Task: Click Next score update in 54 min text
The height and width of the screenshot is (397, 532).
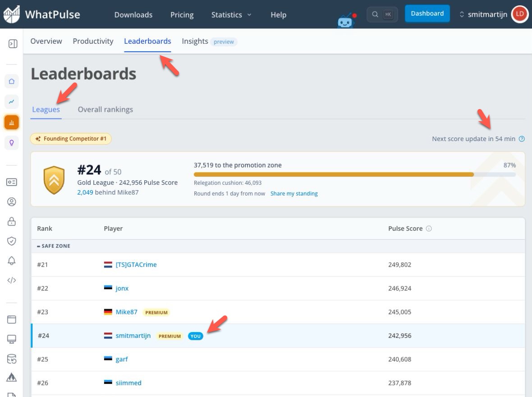Action: coord(473,139)
